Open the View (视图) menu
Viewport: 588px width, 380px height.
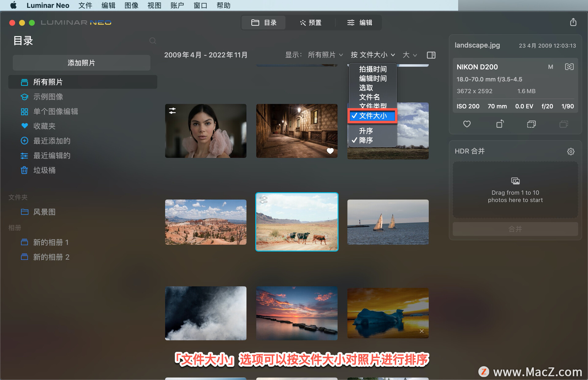pyautogui.click(x=154, y=6)
